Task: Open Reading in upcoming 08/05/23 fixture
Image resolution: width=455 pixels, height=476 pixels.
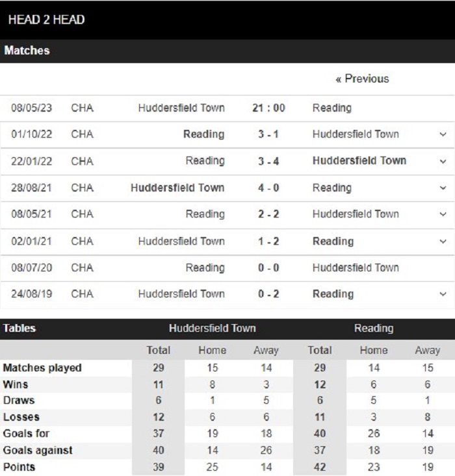Action: [332, 108]
